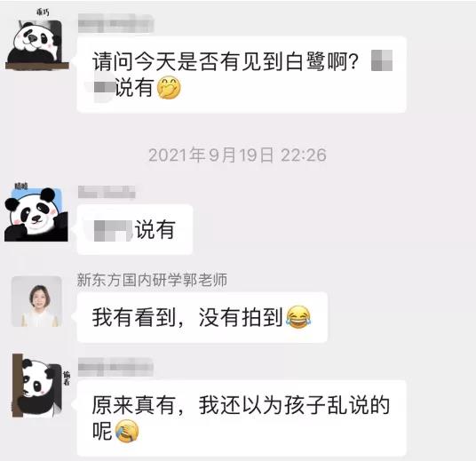
Task: Open 郭老师's profile photo avatar
Action: coord(36,301)
